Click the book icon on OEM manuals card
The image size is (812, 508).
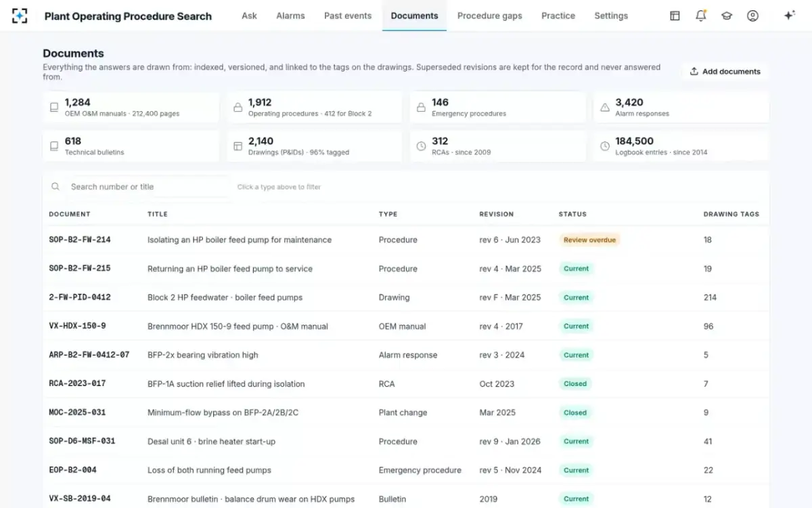tap(54, 107)
